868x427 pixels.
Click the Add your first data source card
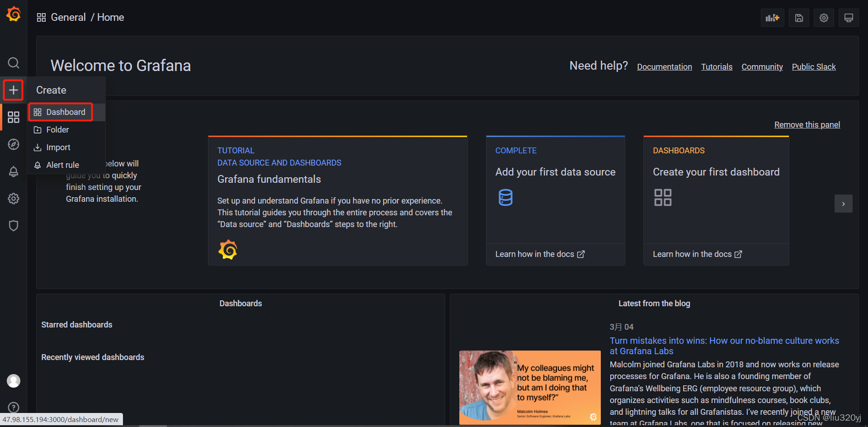555,200
